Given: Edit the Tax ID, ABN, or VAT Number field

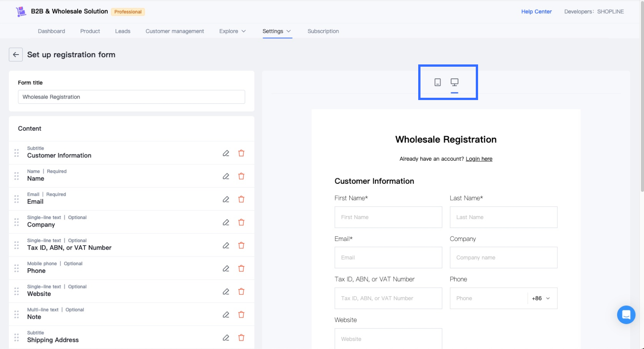Looking at the screenshot, I should (226, 246).
